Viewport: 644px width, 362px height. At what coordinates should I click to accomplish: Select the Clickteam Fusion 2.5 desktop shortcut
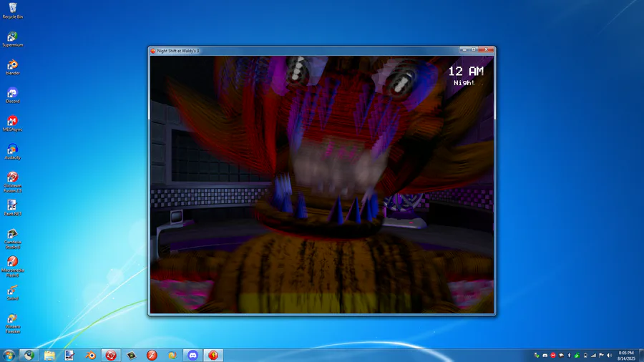point(13,182)
